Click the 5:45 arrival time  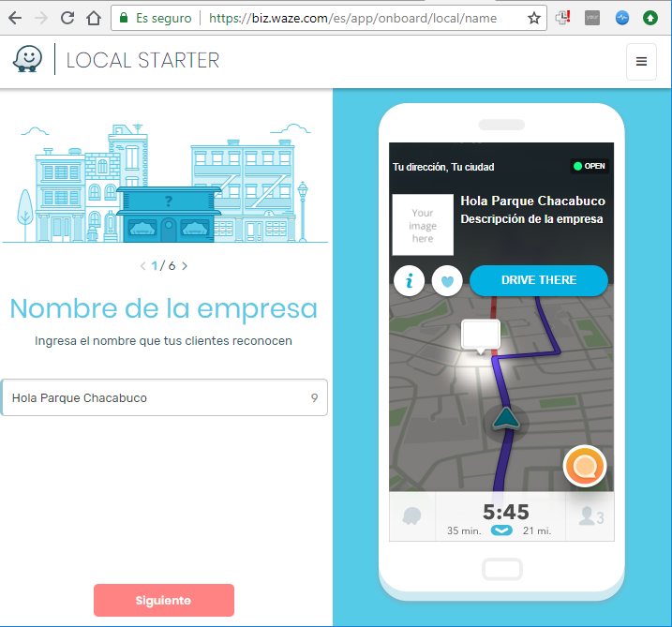pos(506,512)
